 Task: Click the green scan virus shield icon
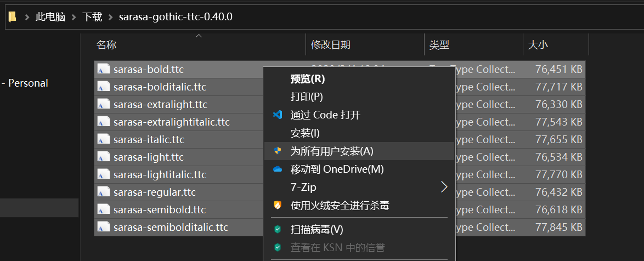pos(278,229)
